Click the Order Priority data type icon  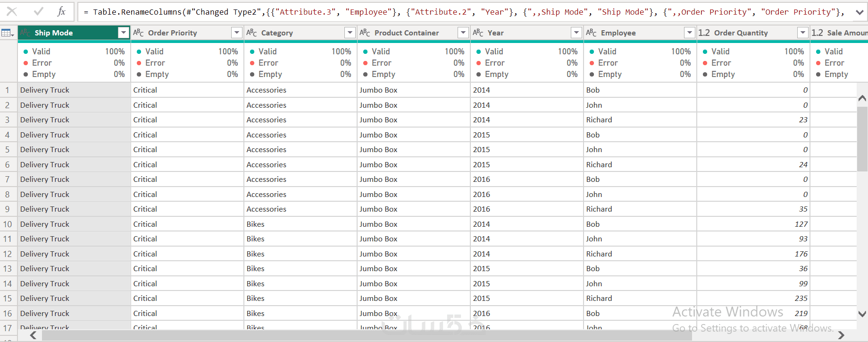coord(138,33)
